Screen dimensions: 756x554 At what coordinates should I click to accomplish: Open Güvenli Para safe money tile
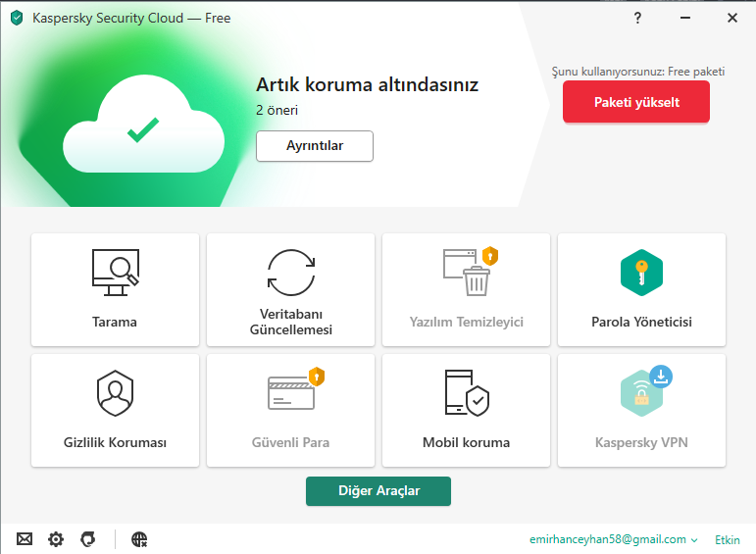tap(290, 410)
